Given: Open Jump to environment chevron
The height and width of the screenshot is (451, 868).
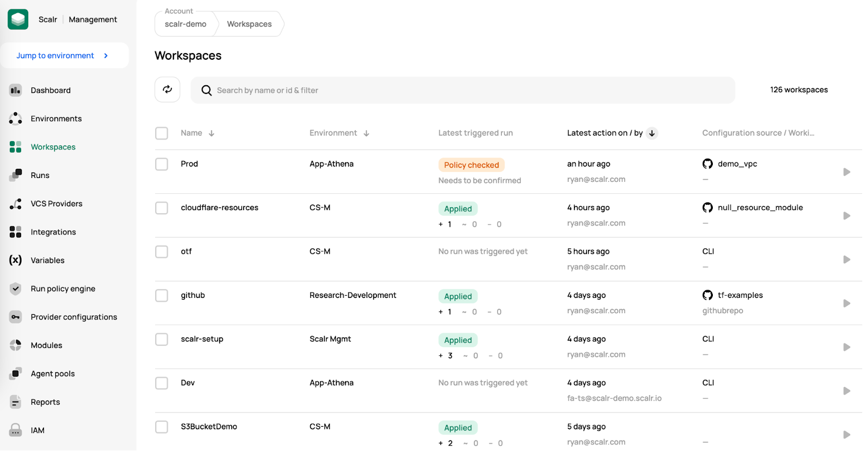Looking at the screenshot, I should [x=106, y=55].
